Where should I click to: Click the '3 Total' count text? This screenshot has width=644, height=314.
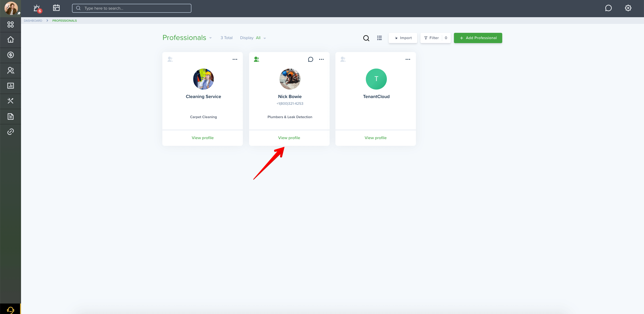[227, 38]
